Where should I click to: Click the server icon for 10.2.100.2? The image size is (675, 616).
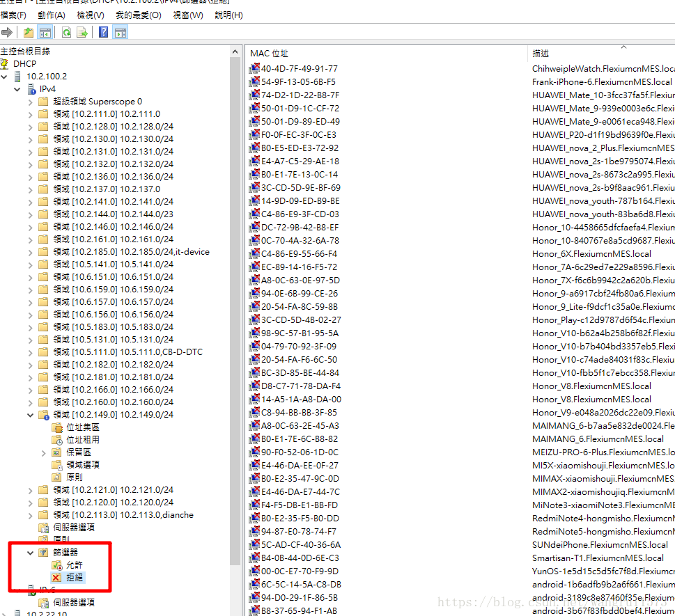coord(17,77)
